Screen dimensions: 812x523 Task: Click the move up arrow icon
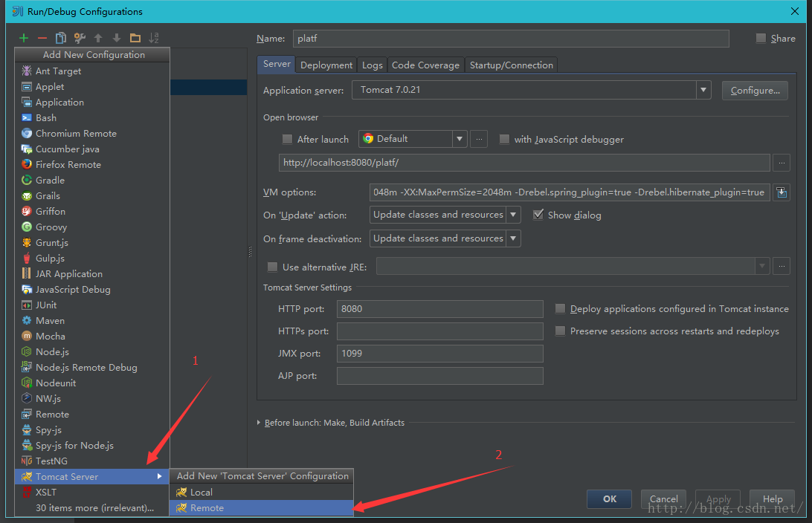[98, 38]
